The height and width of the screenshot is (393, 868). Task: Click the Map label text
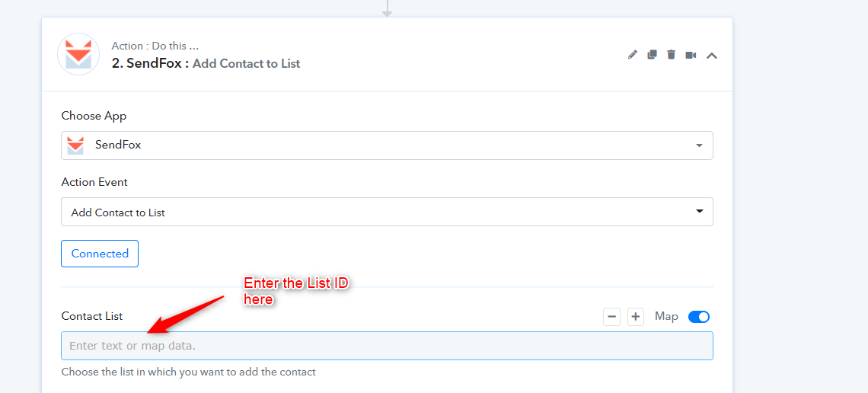(666, 317)
